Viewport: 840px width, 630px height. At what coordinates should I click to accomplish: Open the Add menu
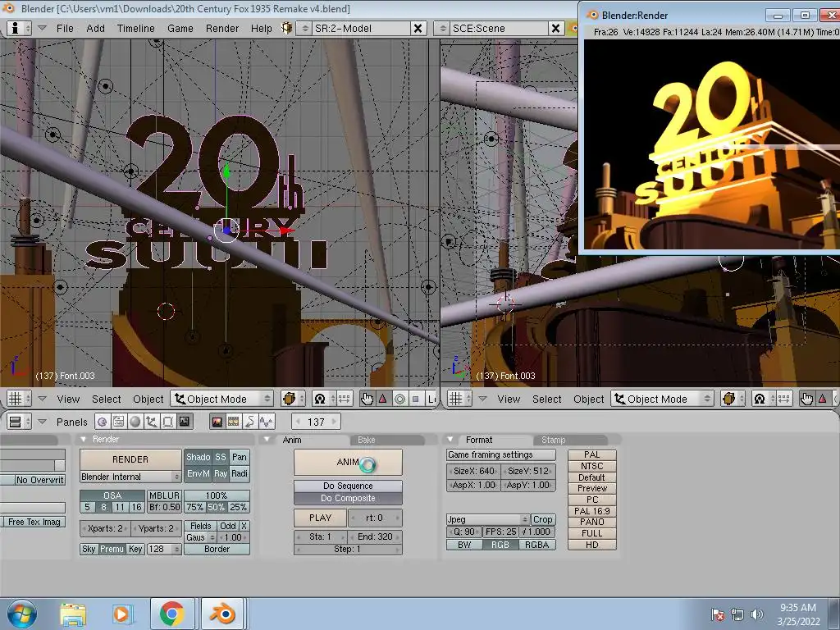(x=95, y=29)
